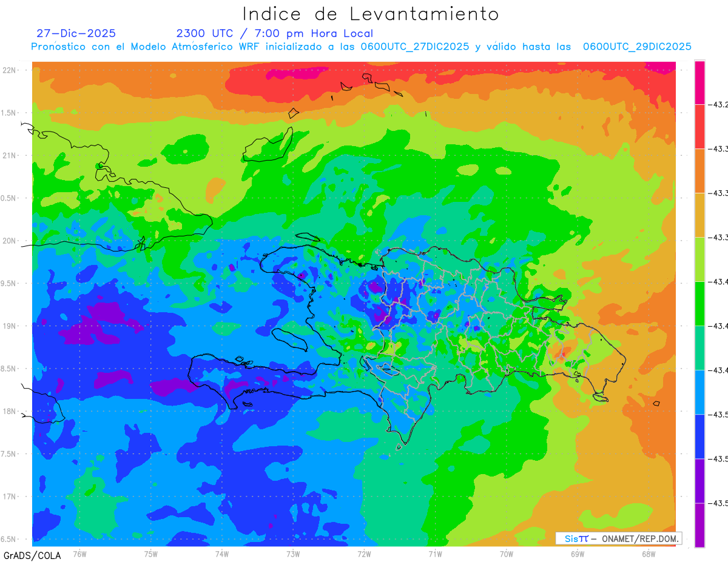
Task: Click the 'GrADS/COLA' credit label
Action: coord(32,555)
